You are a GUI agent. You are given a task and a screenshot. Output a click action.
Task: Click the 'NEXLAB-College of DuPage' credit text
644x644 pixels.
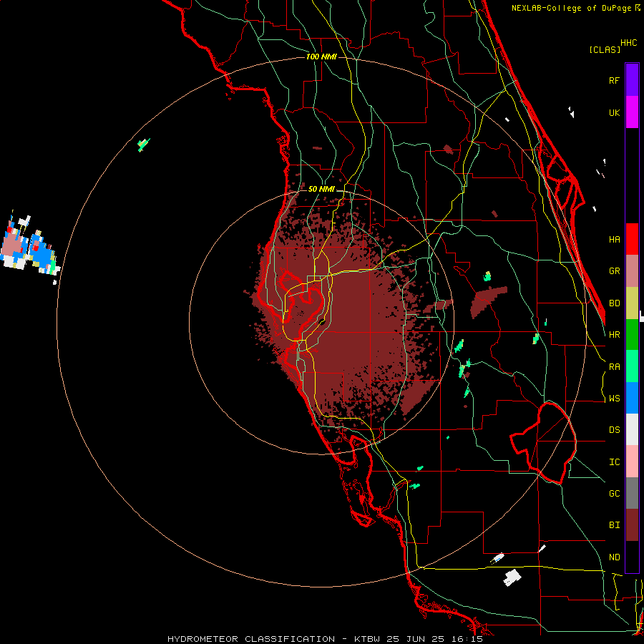[x=571, y=8]
